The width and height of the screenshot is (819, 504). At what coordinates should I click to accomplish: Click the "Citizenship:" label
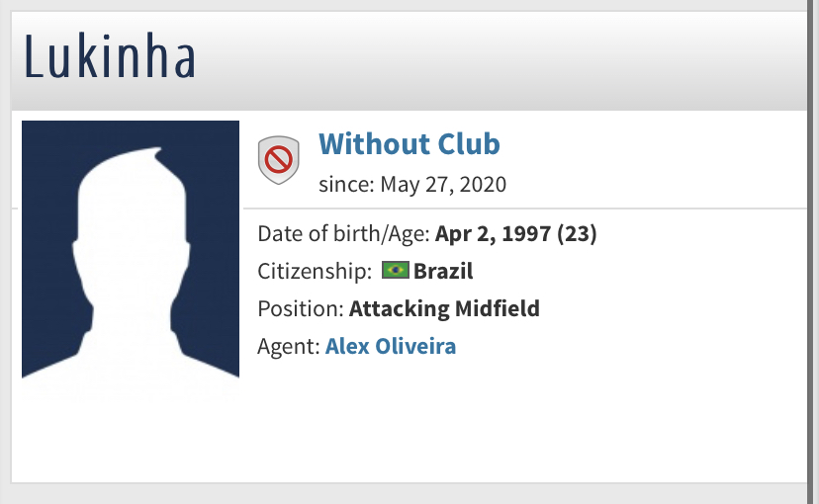click(315, 272)
